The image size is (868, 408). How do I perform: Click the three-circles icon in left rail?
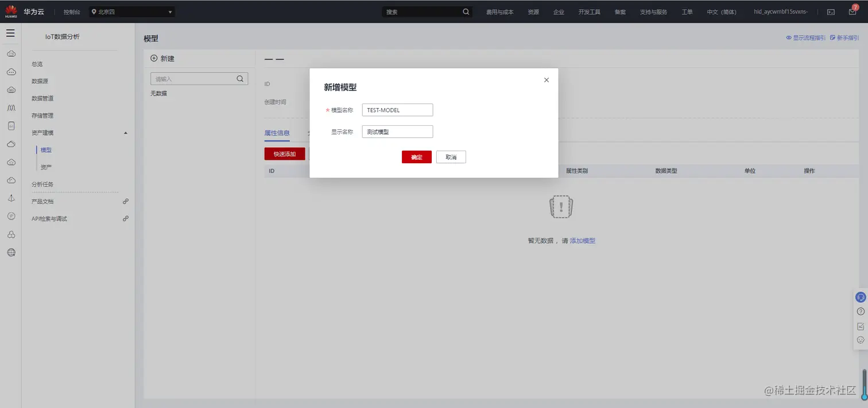(11, 234)
